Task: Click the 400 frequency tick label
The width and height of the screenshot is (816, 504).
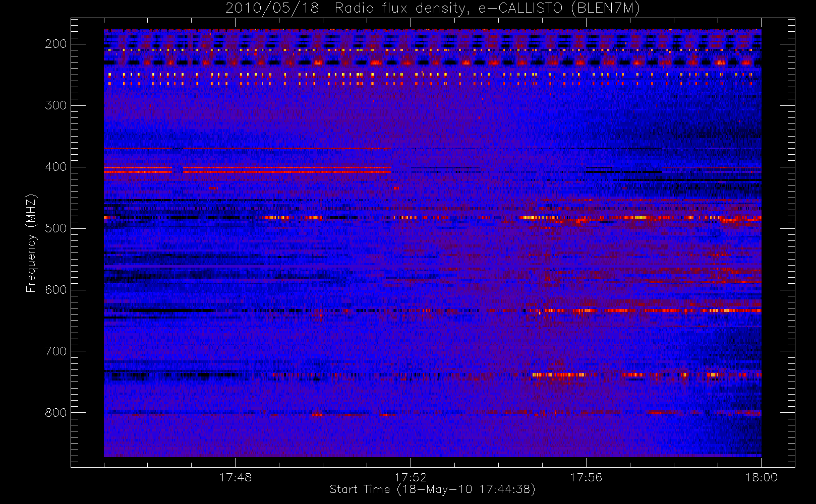Action: (x=56, y=167)
